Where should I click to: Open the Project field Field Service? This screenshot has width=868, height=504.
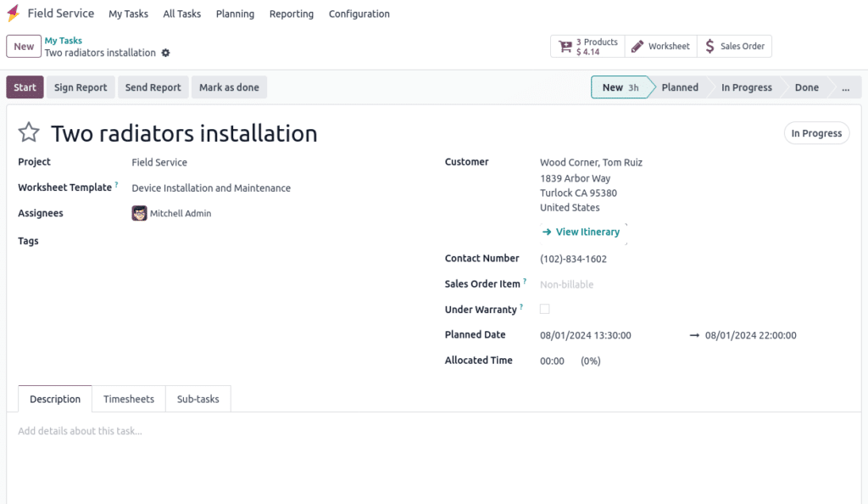[159, 162]
